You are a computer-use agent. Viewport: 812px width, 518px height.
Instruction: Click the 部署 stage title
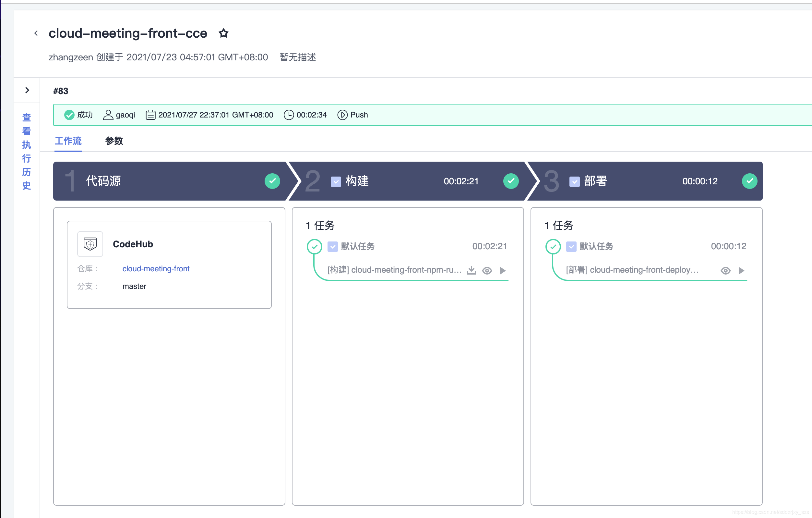click(596, 181)
